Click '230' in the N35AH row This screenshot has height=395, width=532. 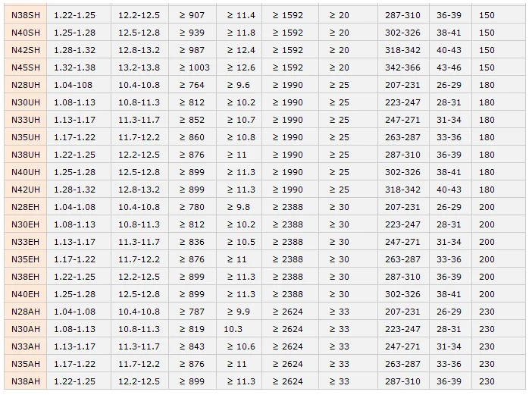499,364
